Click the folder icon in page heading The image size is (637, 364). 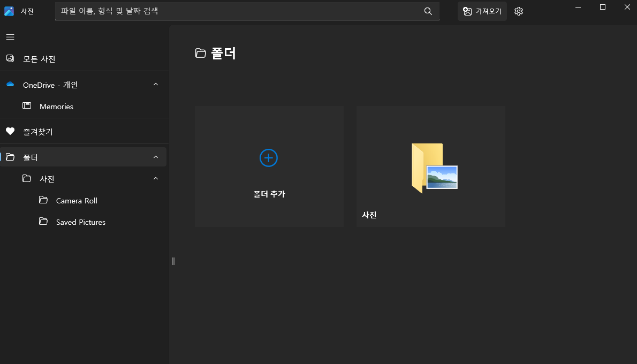coord(201,53)
